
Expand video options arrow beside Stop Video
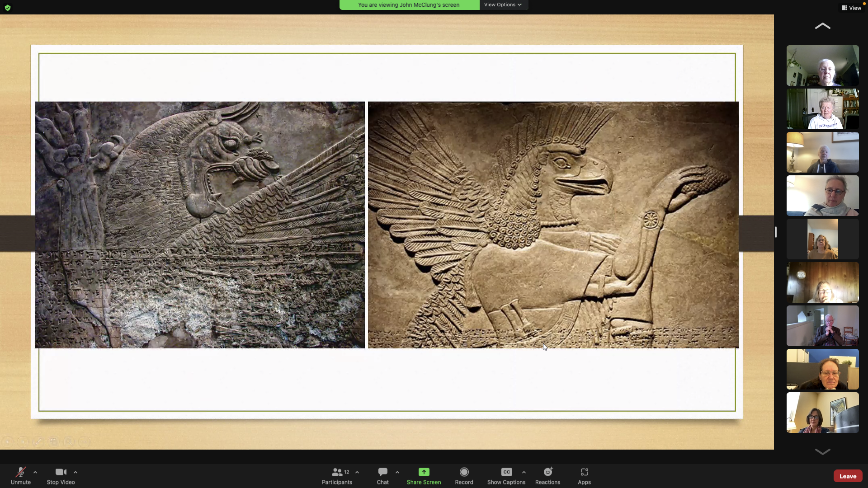75,472
